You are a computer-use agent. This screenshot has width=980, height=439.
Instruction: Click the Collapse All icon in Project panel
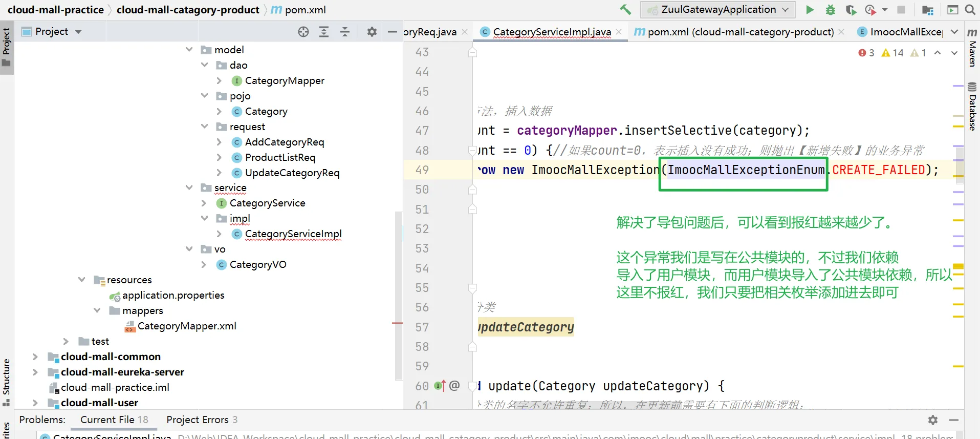click(345, 32)
